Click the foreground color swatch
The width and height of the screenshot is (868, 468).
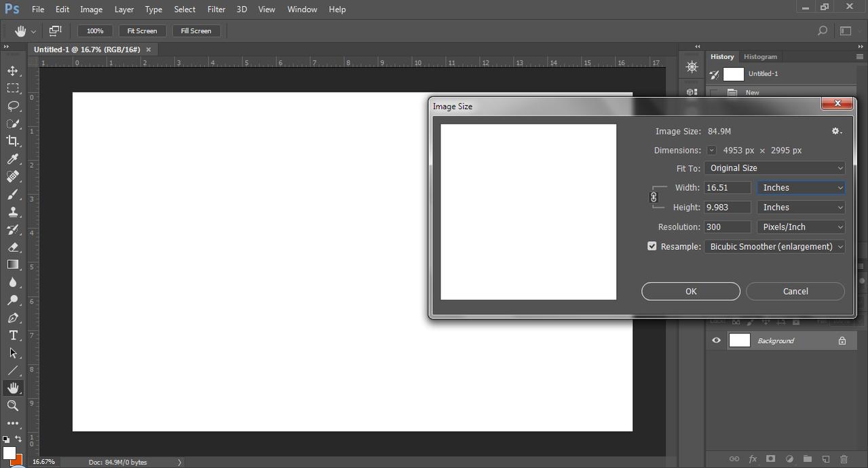tap(9, 453)
